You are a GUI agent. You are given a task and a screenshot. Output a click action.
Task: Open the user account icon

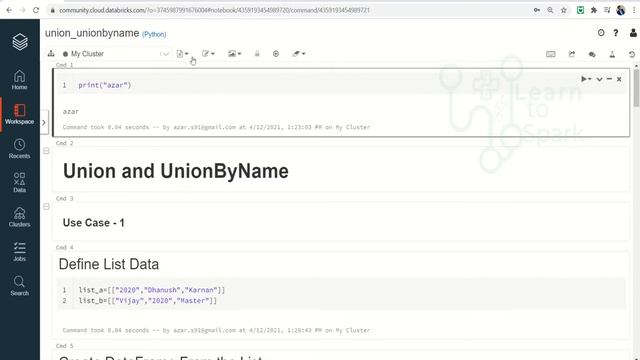pos(633,33)
